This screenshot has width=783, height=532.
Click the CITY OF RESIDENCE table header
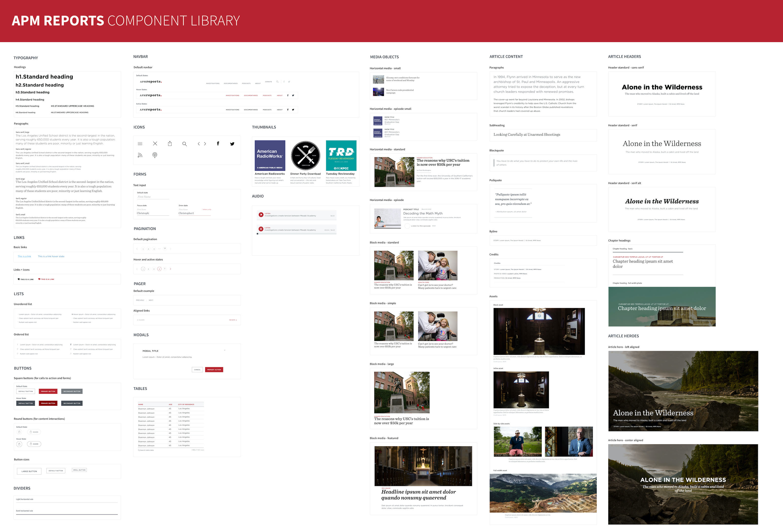click(x=186, y=404)
